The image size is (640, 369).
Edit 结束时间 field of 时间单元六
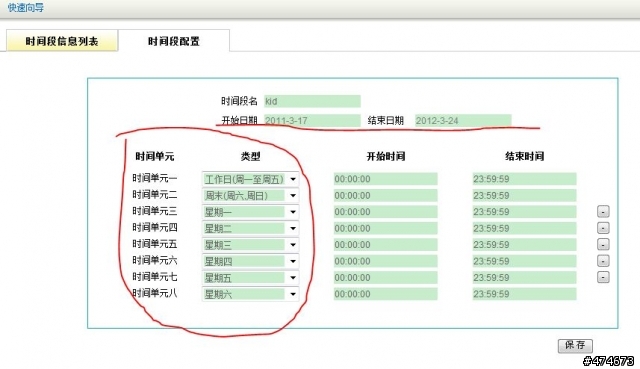(524, 261)
